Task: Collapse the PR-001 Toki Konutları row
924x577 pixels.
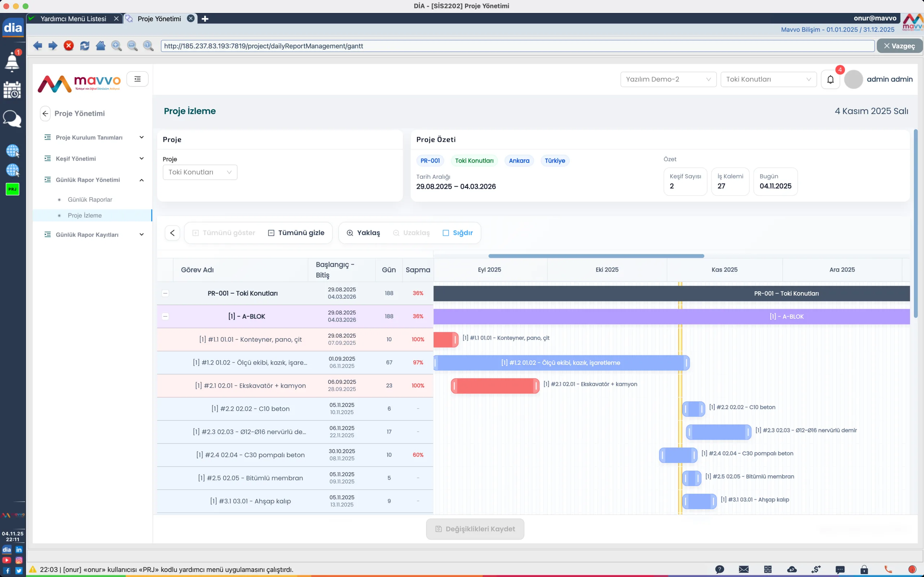Action: [165, 293]
